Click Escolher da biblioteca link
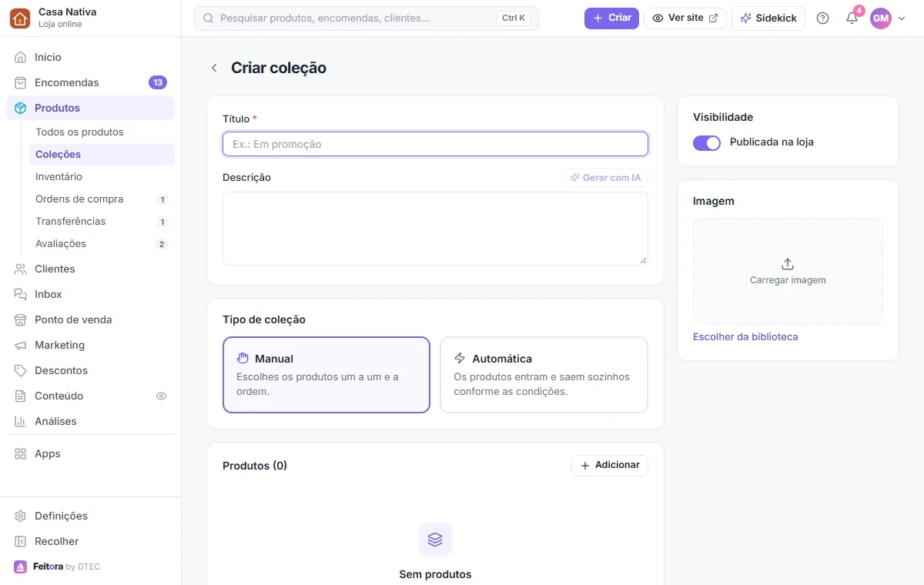The image size is (924, 585). (745, 337)
